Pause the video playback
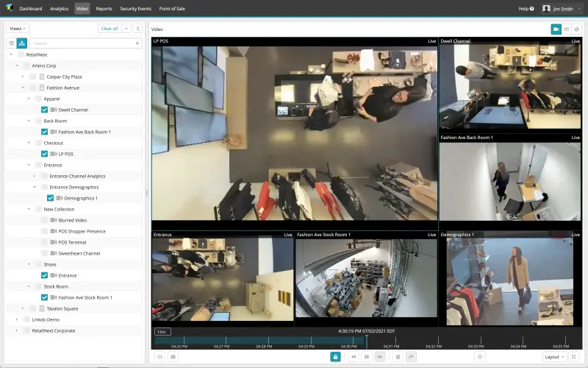This screenshot has height=368, width=588. (x=367, y=357)
